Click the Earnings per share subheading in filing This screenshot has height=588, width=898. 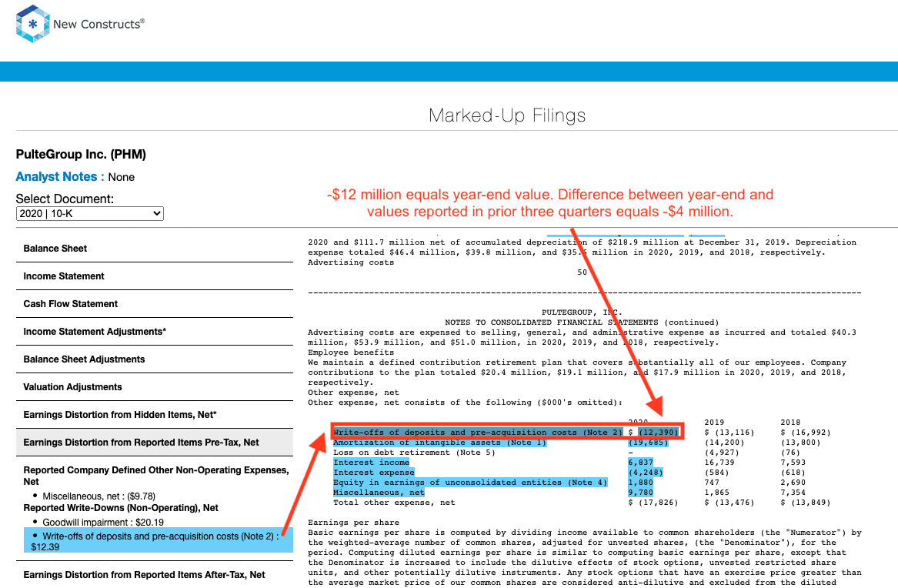[x=353, y=523]
